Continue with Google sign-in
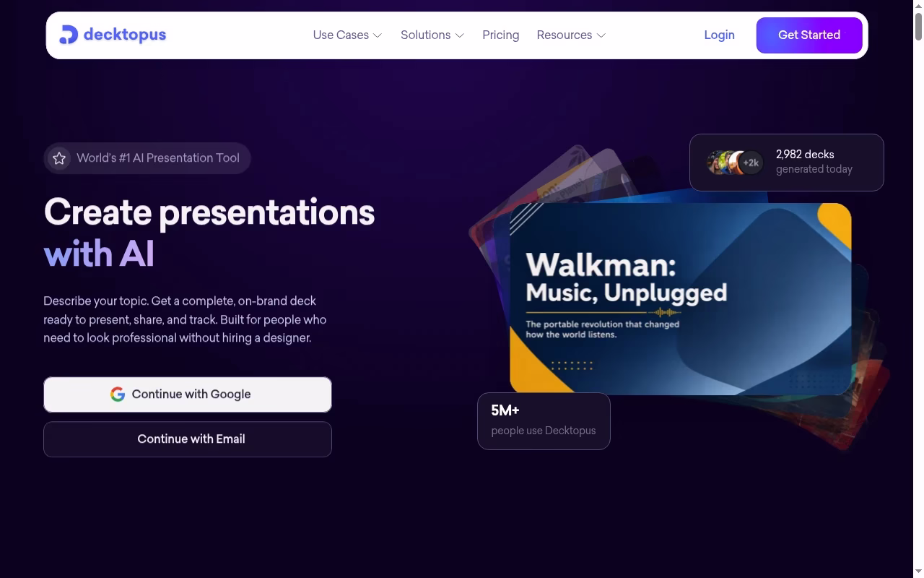The image size is (924, 578). click(x=188, y=394)
